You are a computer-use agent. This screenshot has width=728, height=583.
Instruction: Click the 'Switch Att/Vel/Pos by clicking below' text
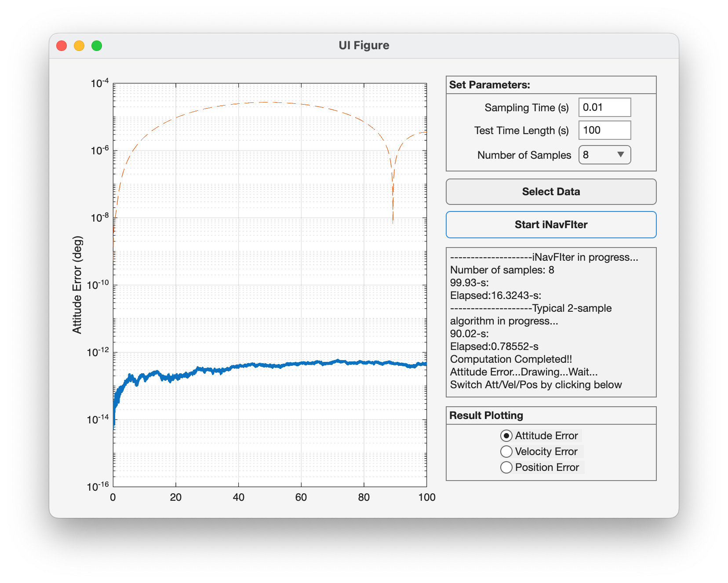(x=536, y=385)
